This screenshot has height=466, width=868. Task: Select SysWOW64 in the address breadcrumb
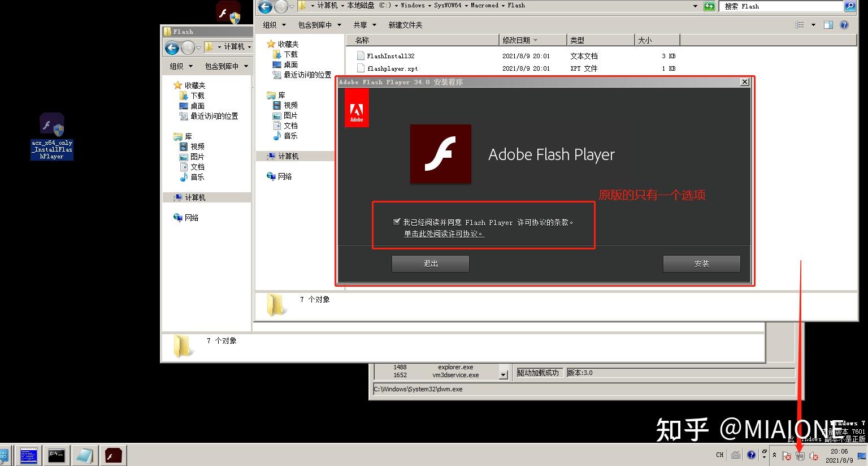[x=448, y=6]
